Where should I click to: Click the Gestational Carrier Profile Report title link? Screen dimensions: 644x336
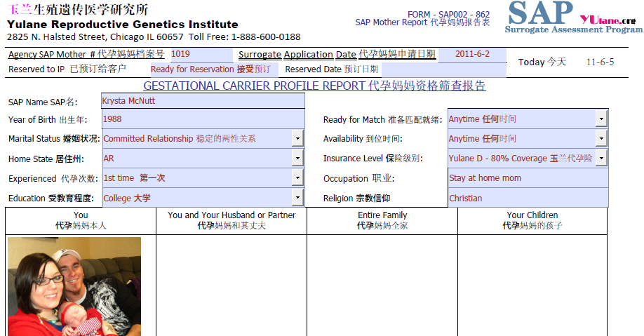[x=314, y=86]
